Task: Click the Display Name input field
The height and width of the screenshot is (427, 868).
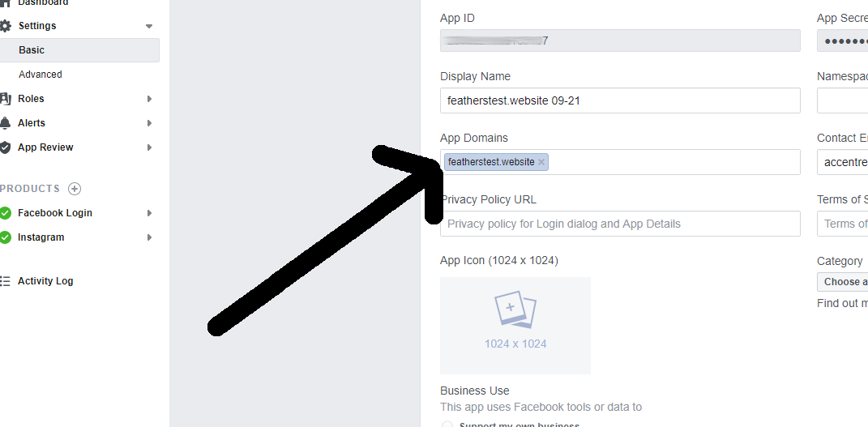Action: (x=620, y=100)
